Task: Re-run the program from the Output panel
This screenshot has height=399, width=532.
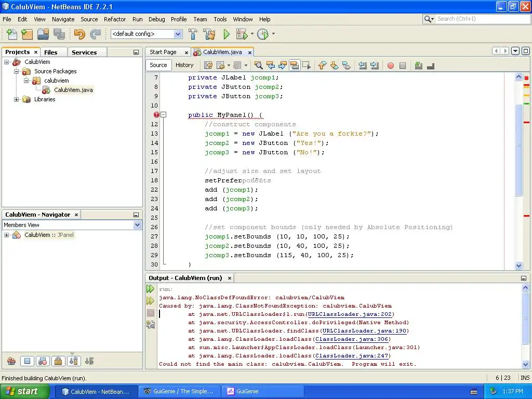Action: click(x=150, y=289)
